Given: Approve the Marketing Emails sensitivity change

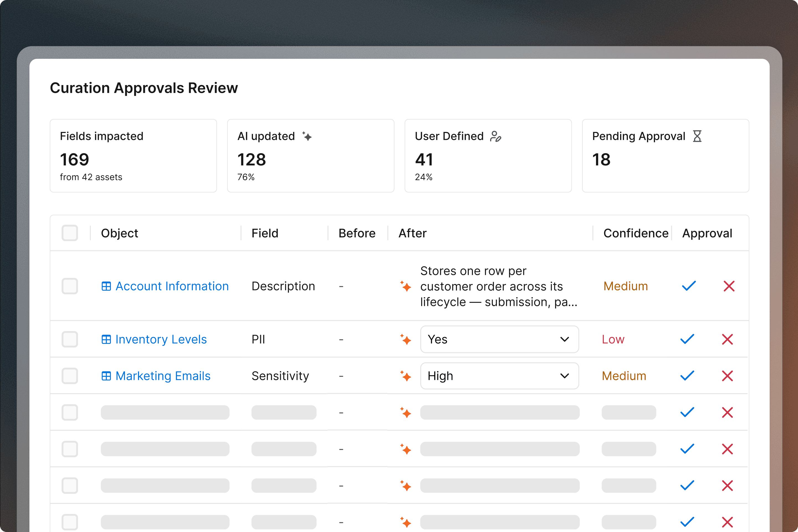Looking at the screenshot, I should tap(687, 376).
